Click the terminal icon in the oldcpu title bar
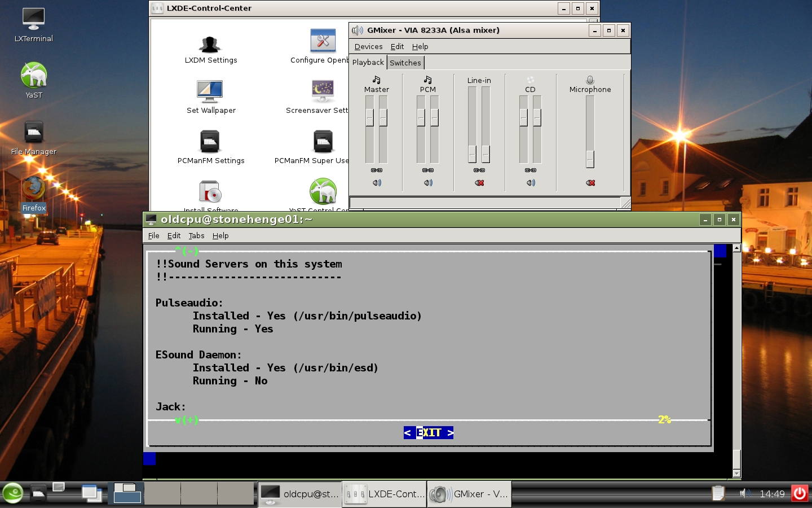Screen dimensions: 812x508 tap(151, 219)
